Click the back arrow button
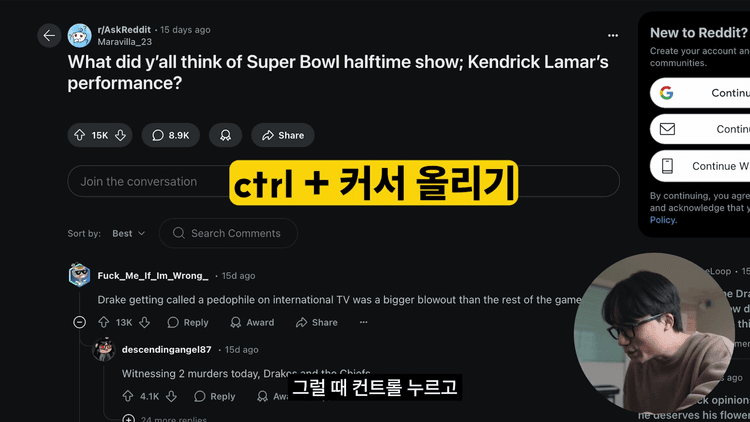Image resolution: width=750 pixels, height=422 pixels. coord(49,36)
